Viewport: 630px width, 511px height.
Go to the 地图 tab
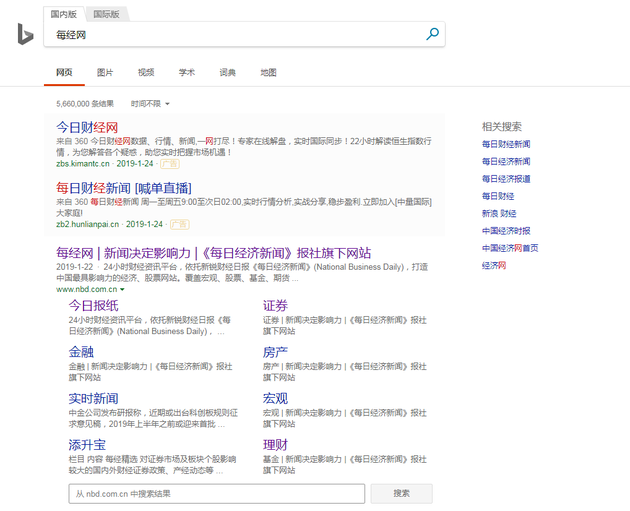point(268,73)
